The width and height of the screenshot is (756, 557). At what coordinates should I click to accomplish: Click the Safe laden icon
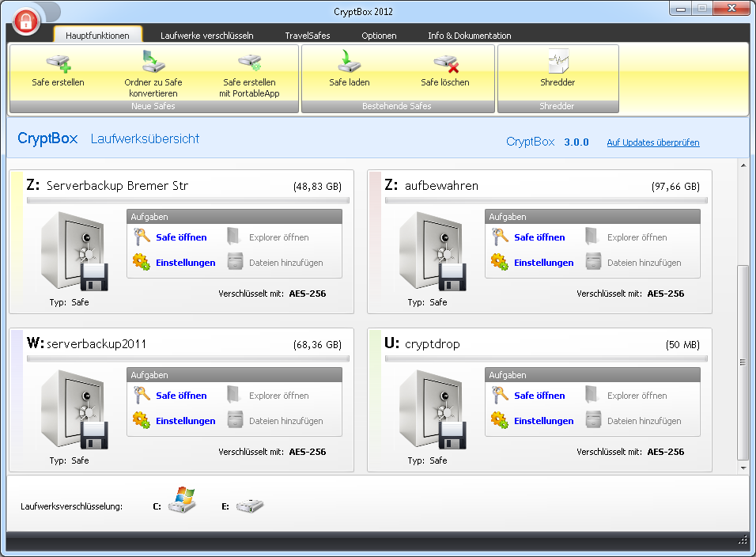click(349, 62)
